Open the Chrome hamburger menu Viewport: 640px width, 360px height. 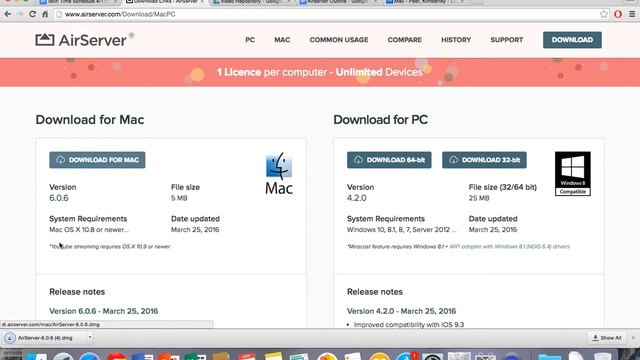[632, 14]
